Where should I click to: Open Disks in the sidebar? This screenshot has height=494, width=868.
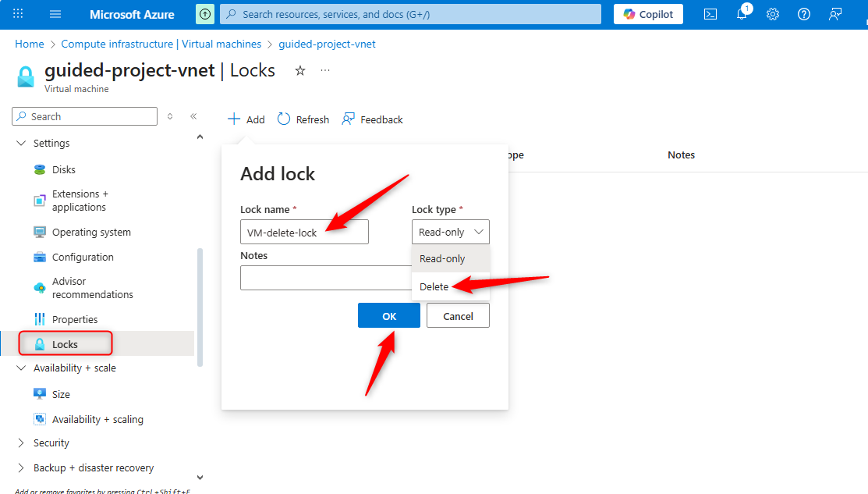[64, 169]
